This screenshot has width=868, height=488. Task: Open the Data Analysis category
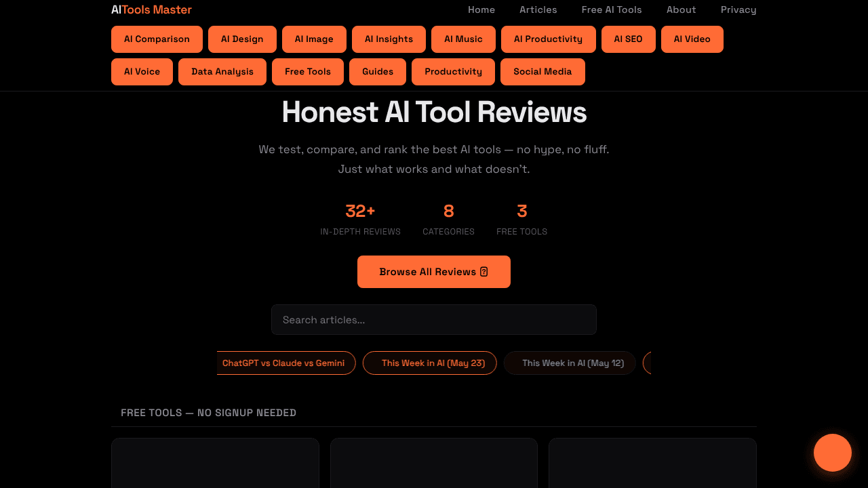pyautogui.click(x=222, y=72)
